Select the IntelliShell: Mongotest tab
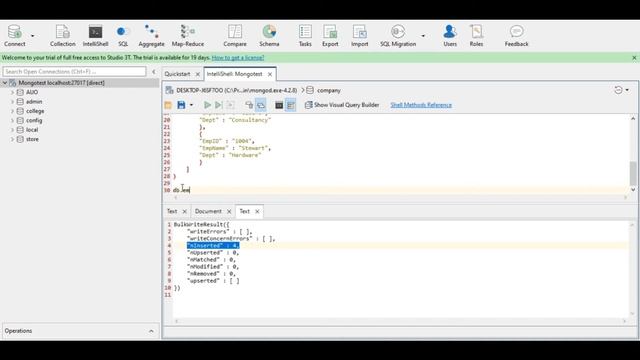The width and height of the screenshot is (640, 360). click(x=234, y=74)
